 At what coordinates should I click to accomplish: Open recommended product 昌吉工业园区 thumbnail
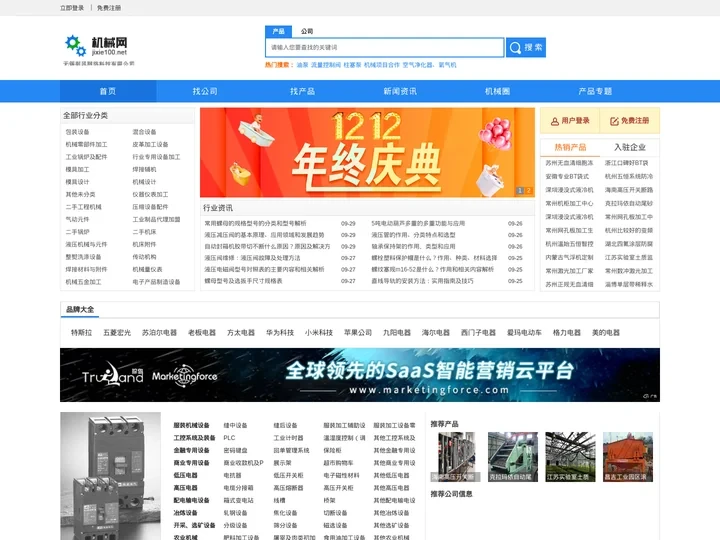pos(628,457)
